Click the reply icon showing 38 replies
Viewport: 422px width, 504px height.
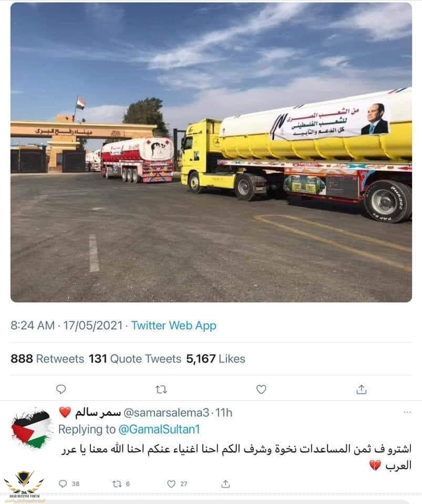69,484
